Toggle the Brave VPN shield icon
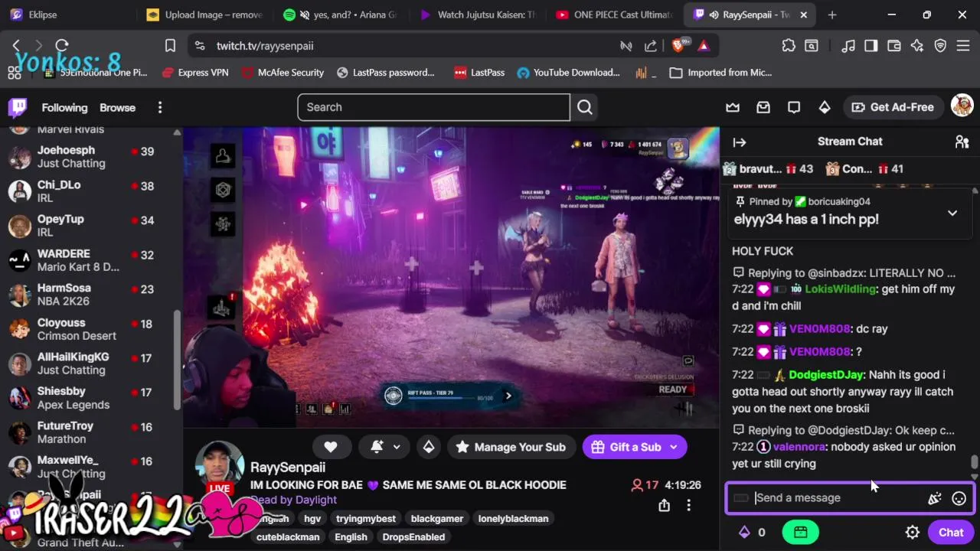 click(940, 46)
